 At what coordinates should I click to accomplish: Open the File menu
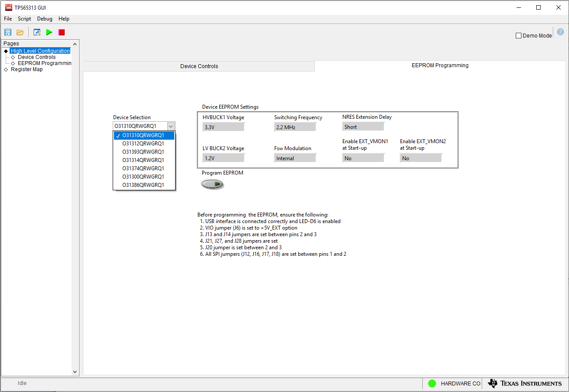(8, 19)
